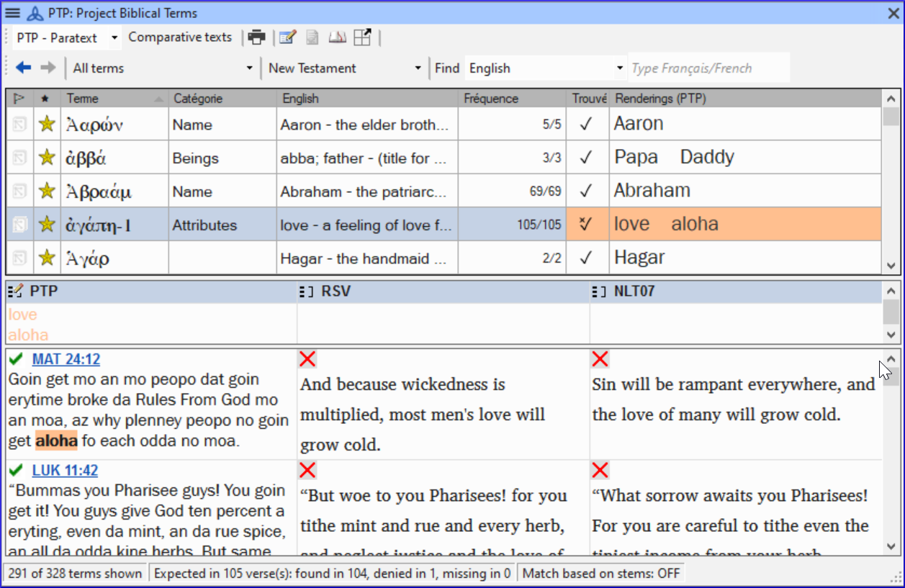Image resolution: width=905 pixels, height=588 pixels.
Task: Toggle Trouvé checkmark in Ἀαρών row
Action: [585, 125]
